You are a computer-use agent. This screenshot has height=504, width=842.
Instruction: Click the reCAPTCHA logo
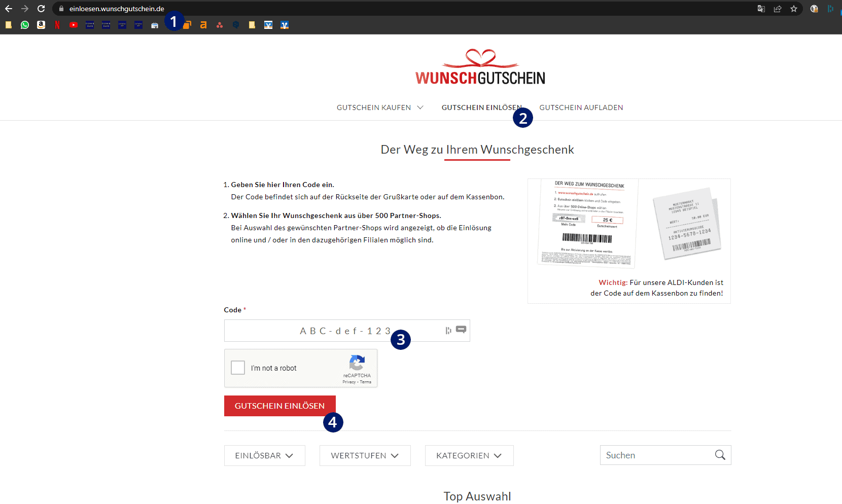[x=357, y=363]
